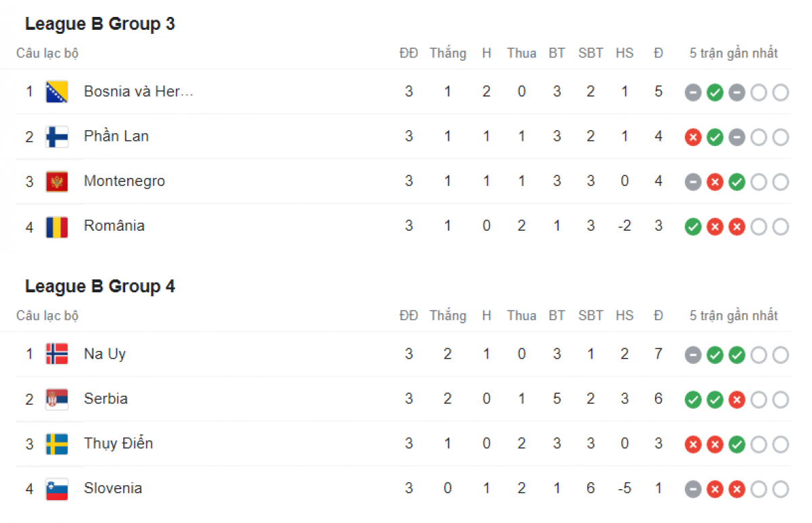Open the Na Uy team page
The height and width of the screenshot is (523, 812).
[105, 354]
